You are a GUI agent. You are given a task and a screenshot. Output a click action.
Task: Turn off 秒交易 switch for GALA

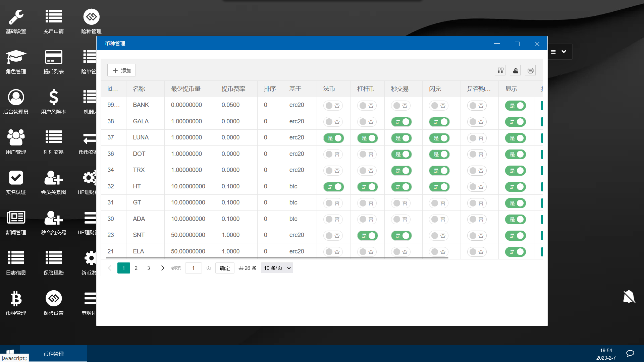pyautogui.click(x=401, y=122)
